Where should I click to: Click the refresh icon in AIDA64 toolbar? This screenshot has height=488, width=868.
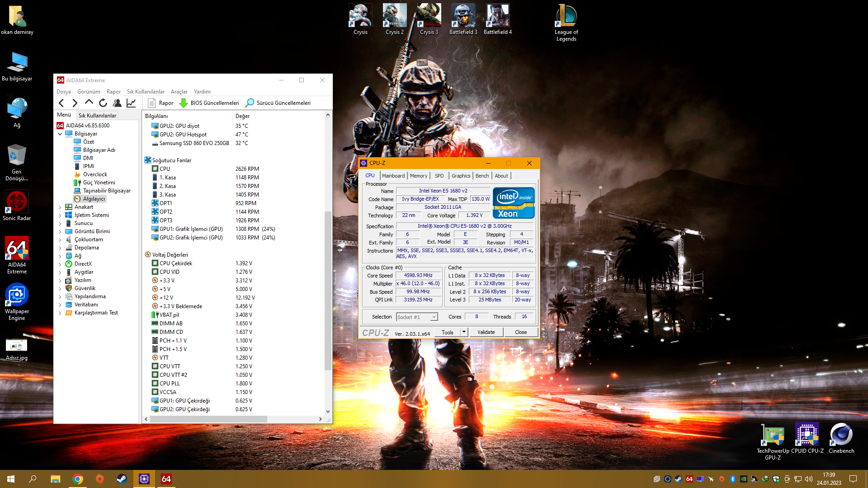(103, 103)
